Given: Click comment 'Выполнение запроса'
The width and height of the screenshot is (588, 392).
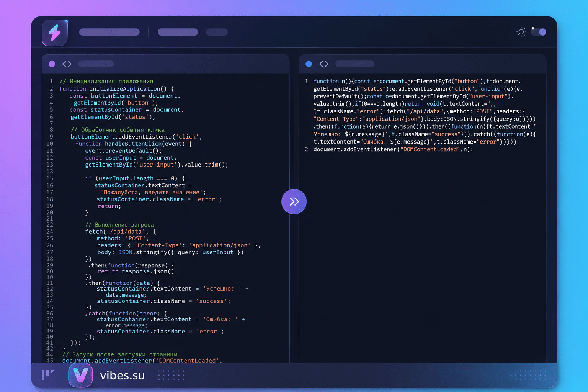Looking at the screenshot, I should 119,225.
